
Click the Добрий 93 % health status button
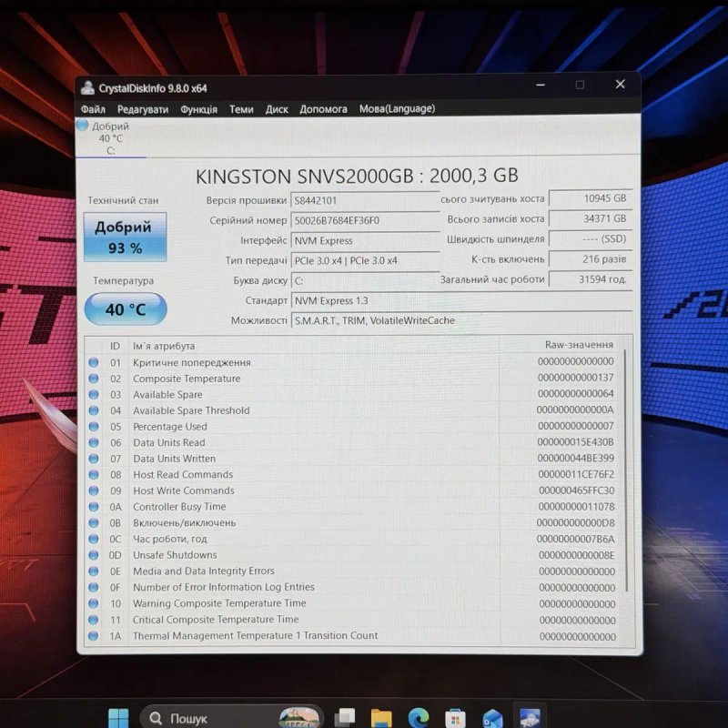pos(125,237)
